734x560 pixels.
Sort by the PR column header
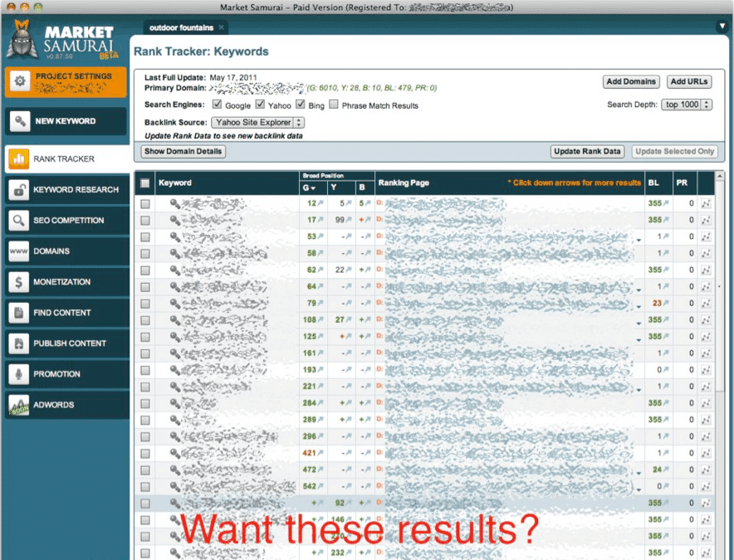pos(682,183)
